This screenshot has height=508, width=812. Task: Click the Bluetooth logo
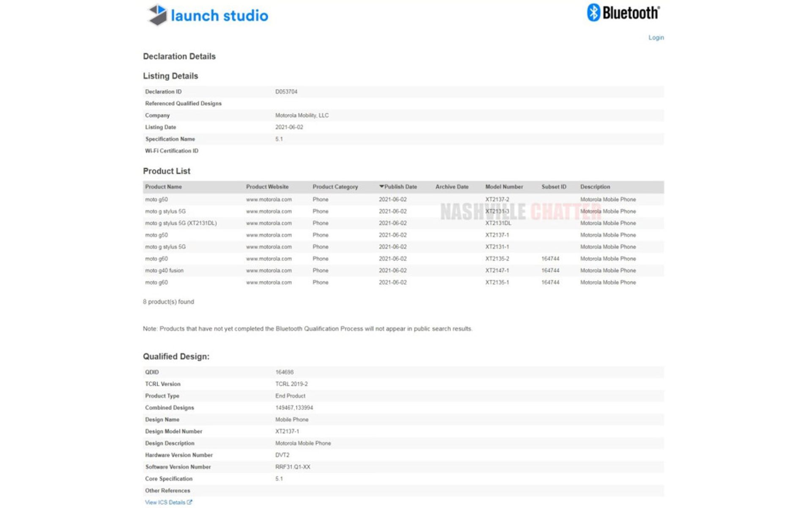623,13
